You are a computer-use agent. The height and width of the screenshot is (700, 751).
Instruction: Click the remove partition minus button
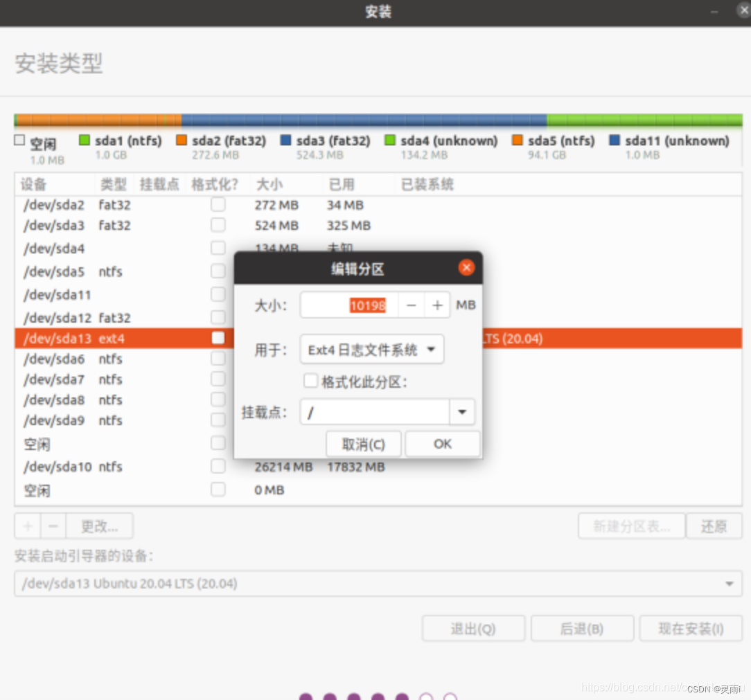coord(53,526)
